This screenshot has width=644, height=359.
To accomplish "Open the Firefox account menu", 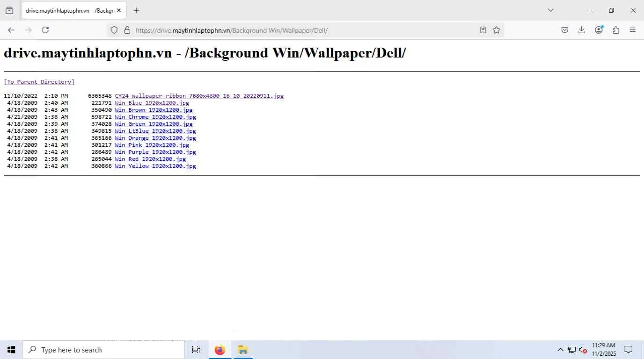I will pos(599,30).
